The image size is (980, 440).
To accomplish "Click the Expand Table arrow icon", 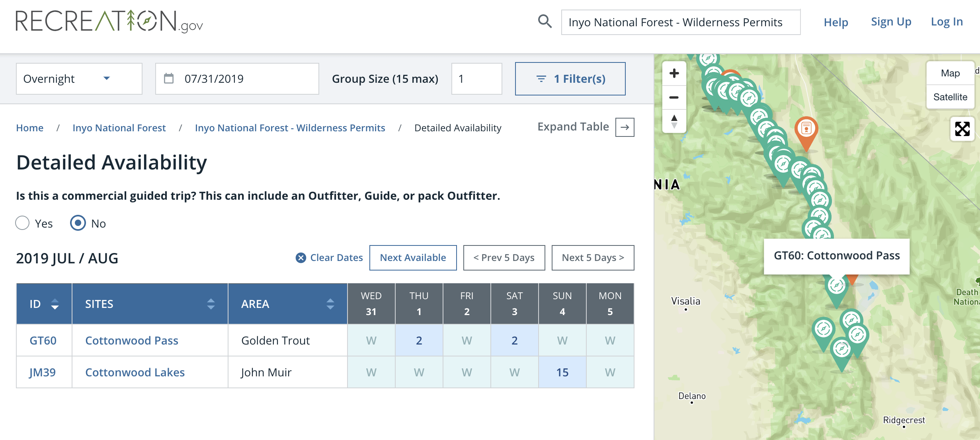I will (625, 127).
